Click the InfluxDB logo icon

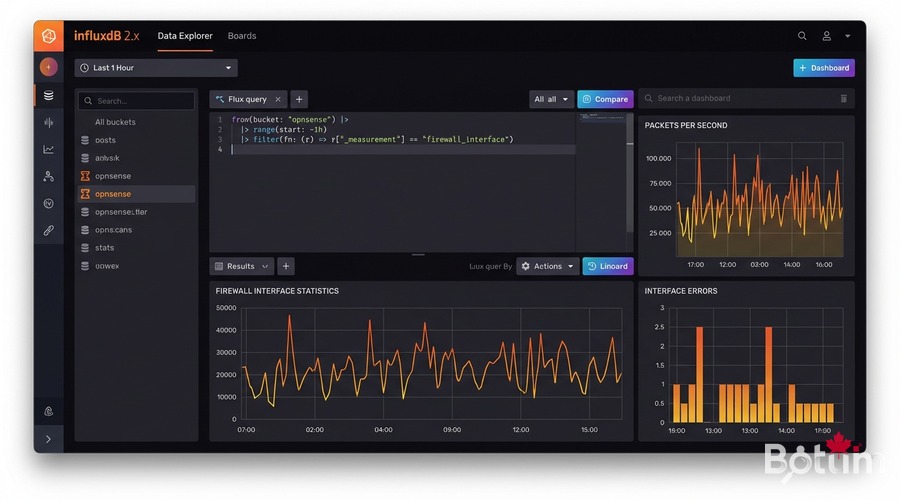pyautogui.click(x=49, y=36)
